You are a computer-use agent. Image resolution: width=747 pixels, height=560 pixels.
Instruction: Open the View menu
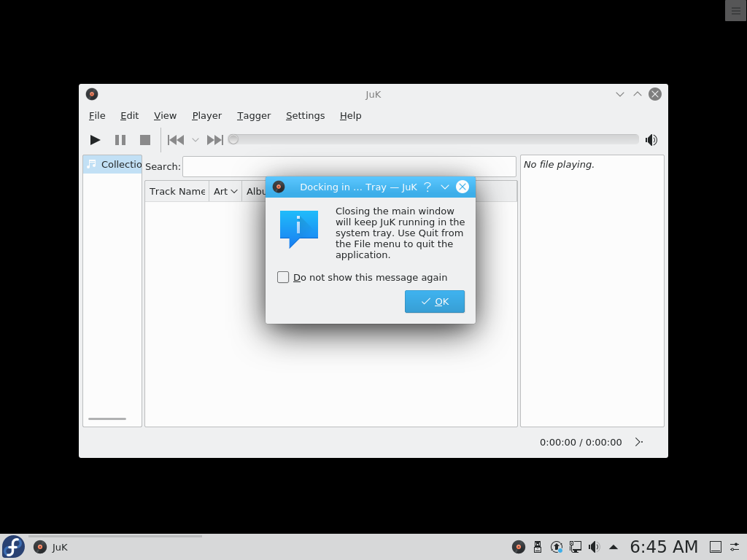(x=166, y=116)
